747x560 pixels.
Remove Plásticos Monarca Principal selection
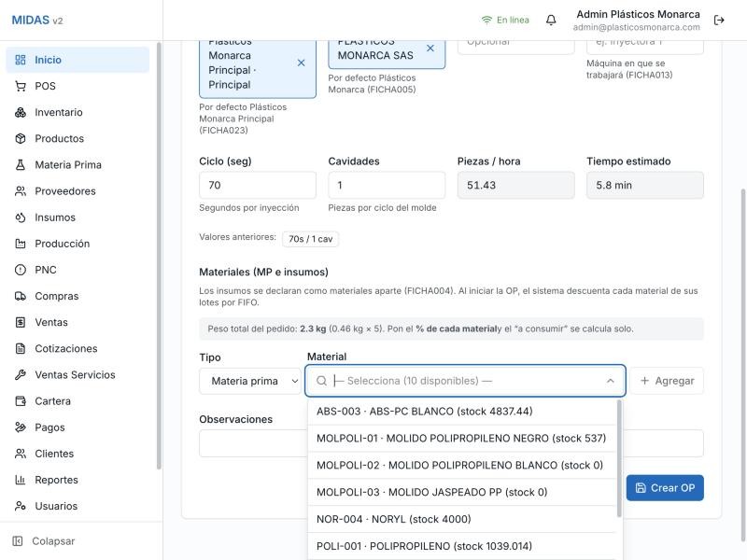(301, 63)
